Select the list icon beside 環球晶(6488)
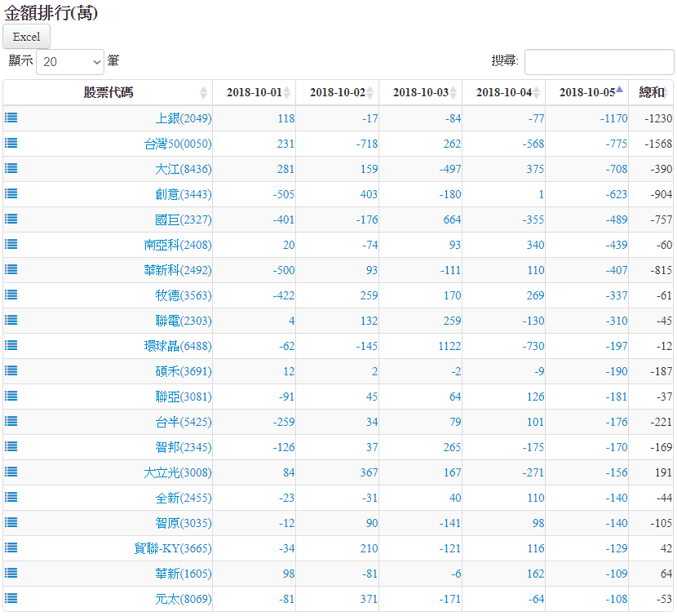 tap(11, 345)
